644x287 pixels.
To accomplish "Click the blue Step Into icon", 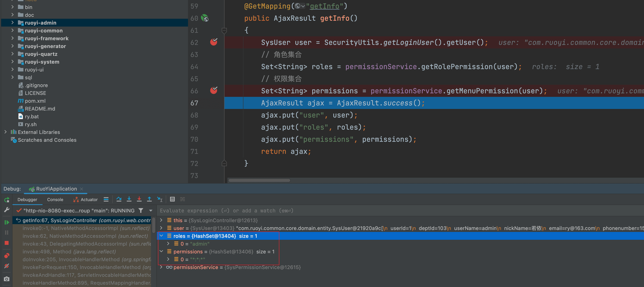I will [x=129, y=199].
